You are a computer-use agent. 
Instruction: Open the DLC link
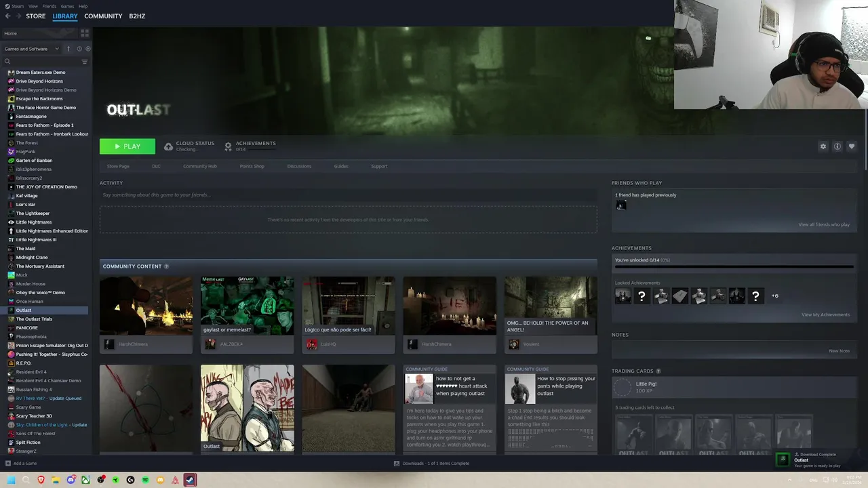(x=156, y=166)
